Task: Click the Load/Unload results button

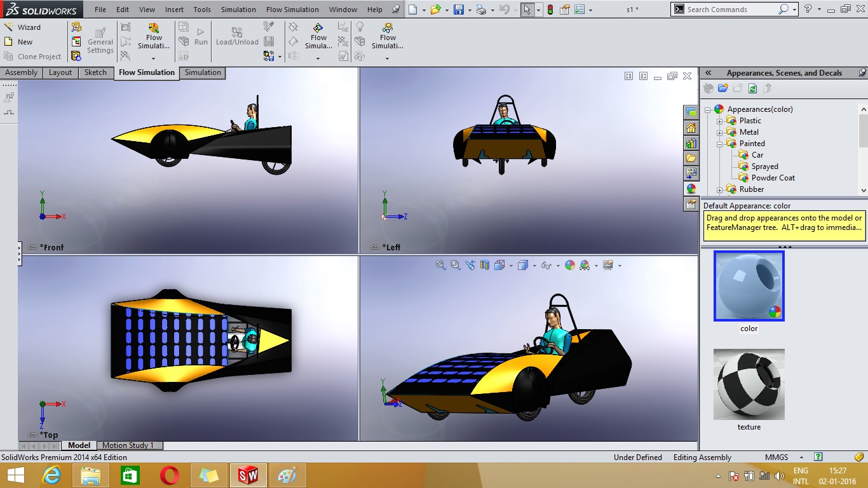Action: [x=237, y=36]
